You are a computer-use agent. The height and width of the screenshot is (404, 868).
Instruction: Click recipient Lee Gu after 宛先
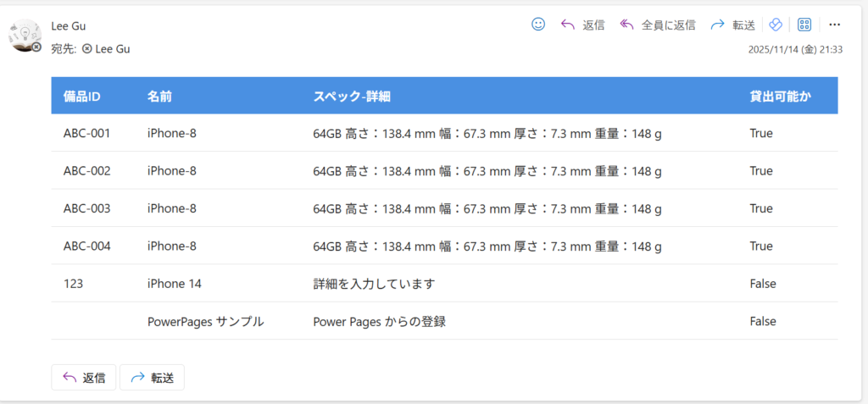[112, 49]
